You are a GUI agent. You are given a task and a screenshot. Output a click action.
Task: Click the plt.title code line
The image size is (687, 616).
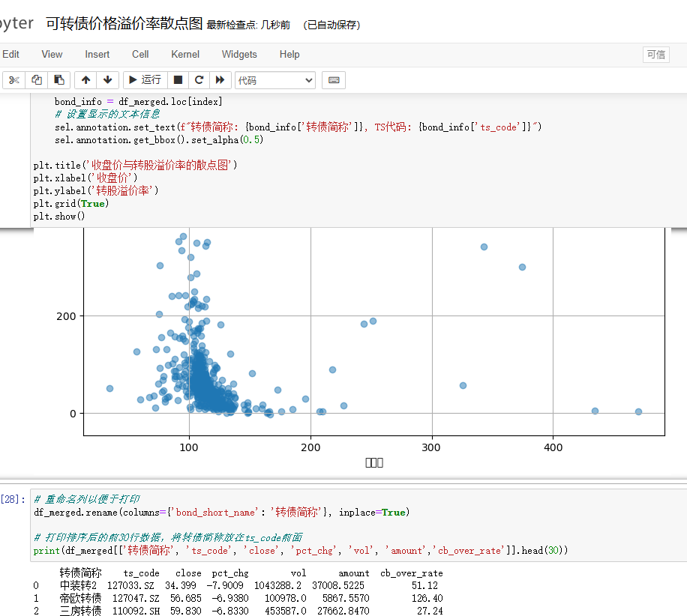click(x=135, y=165)
